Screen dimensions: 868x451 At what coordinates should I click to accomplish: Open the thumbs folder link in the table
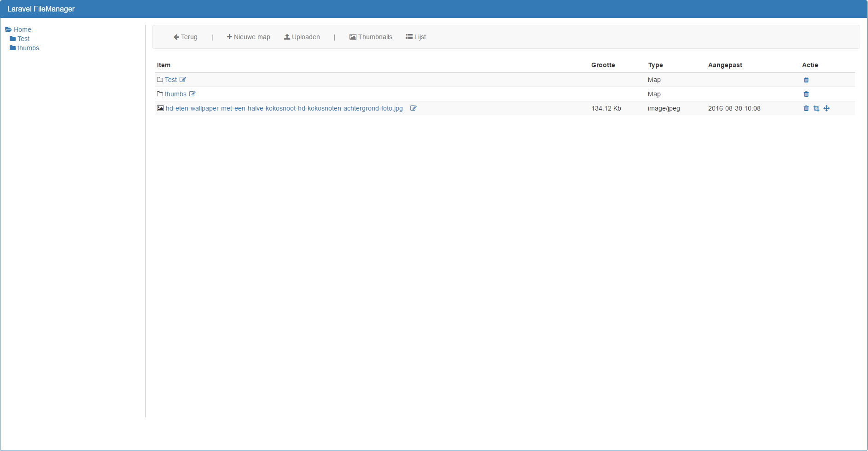click(x=175, y=94)
